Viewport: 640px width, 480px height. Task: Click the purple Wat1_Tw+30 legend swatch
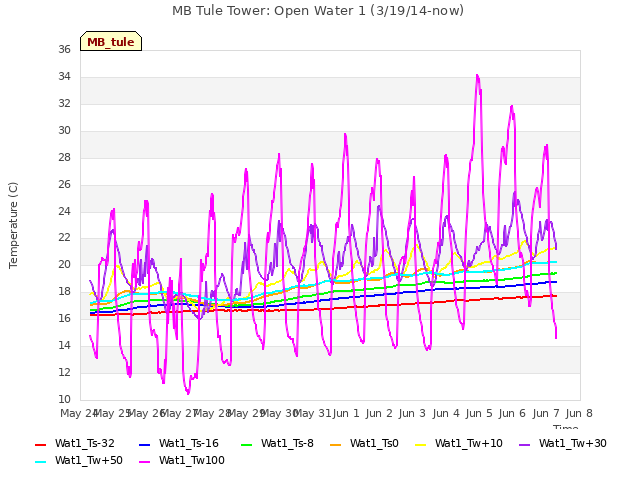[524, 445]
